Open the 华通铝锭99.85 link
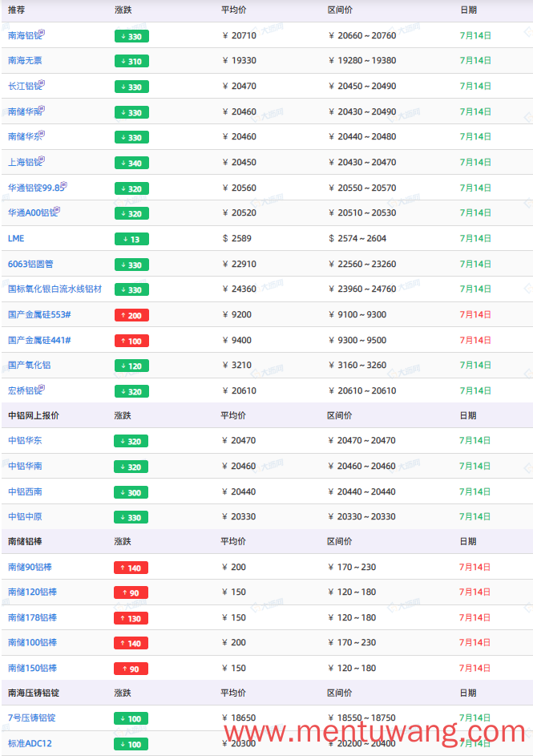This screenshot has height=756, width=533. coord(35,188)
